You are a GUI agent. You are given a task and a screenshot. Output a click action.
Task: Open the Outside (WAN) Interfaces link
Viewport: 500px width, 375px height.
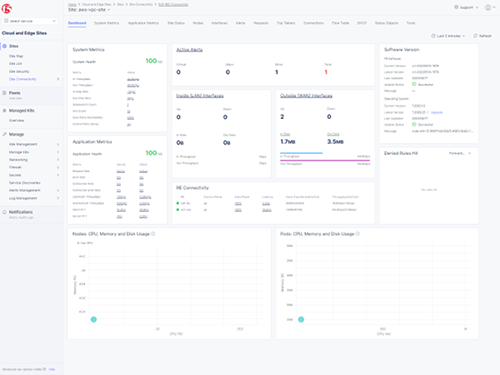pos(306,96)
